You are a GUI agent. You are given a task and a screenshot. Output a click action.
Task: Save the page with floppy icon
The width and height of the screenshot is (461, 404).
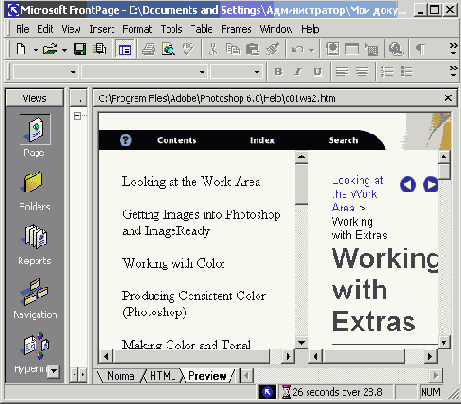[80, 49]
